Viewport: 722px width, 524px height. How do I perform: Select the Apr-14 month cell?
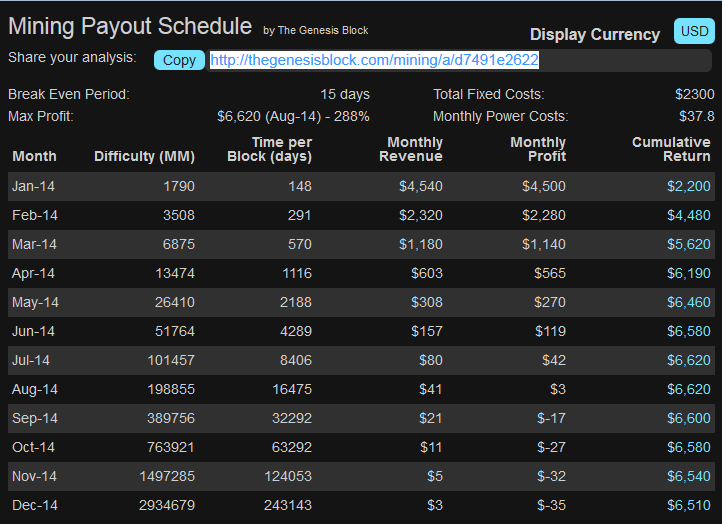pyautogui.click(x=33, y=273)
